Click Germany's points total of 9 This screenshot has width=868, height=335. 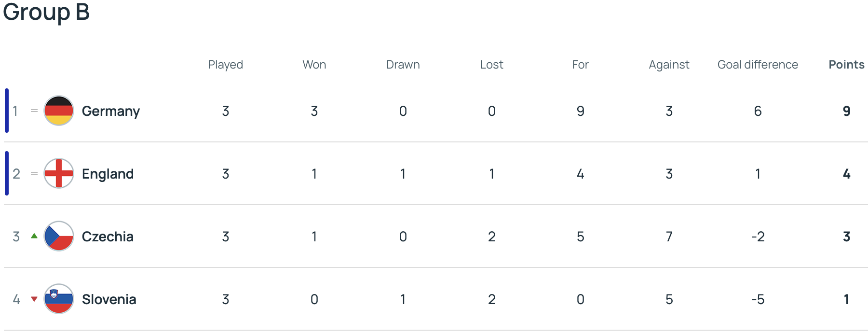pos(846,111)
